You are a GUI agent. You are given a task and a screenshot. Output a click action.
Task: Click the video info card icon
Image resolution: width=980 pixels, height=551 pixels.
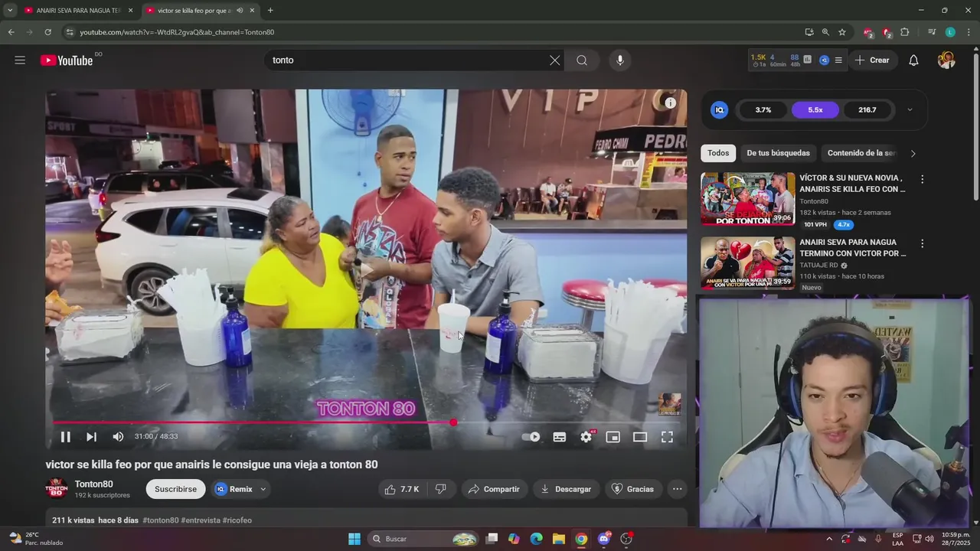click(670, 103)
